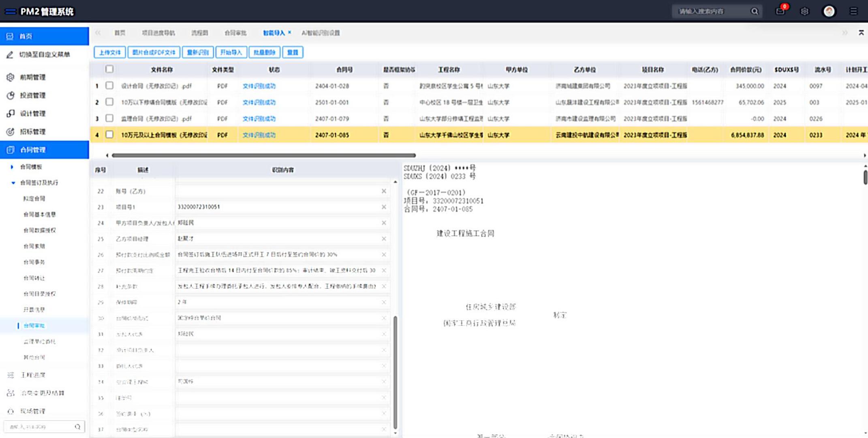This screenshot has width=868, height=438.
Task: Click collapse-to-top icon at tab bar right
Action: [x=861, y=33]
